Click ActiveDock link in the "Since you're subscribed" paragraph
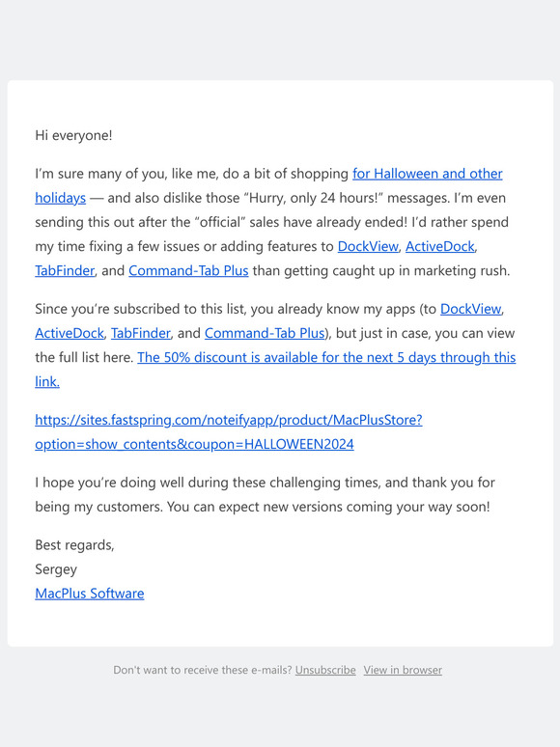 point(70,333)
